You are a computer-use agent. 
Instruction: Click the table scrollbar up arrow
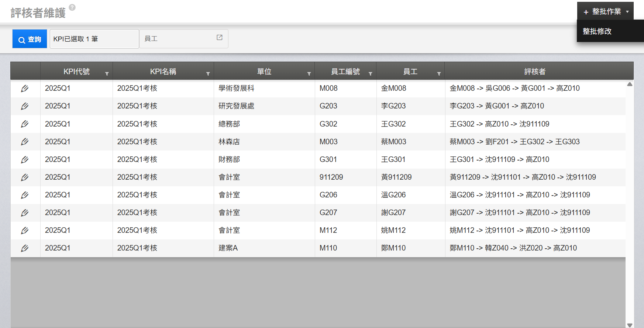click(x=630, y=84)
